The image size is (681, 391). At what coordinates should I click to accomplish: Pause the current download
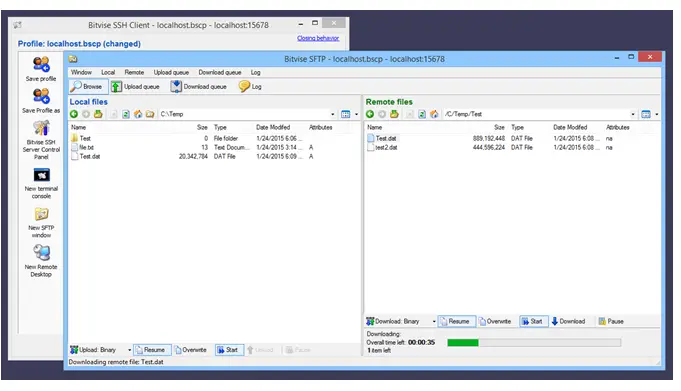(611, 321)
